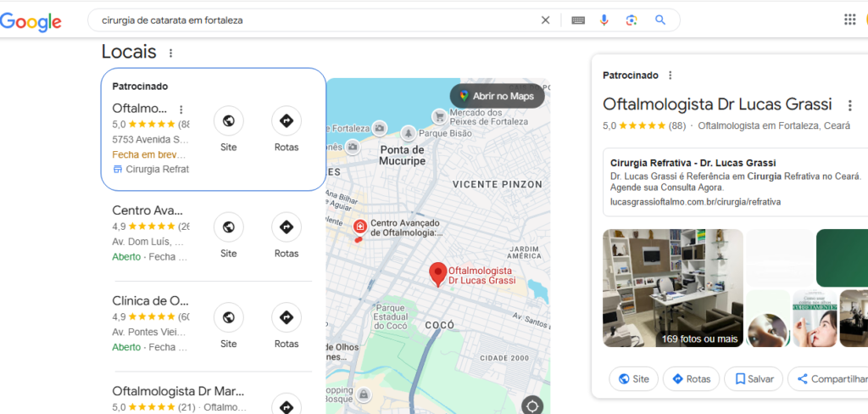
Task: Open the Google logo homepage link
Action: pyautogui.click(x=31, y=21)
